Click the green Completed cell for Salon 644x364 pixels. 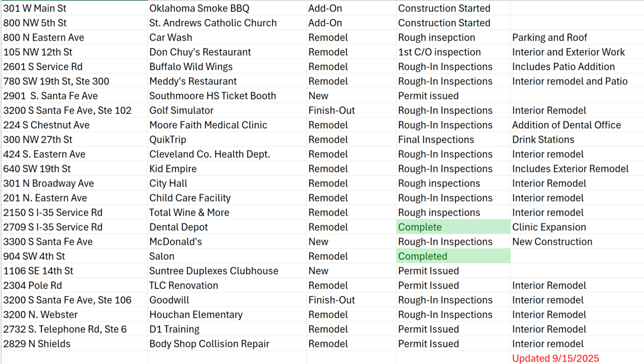[x=453, y=256]
